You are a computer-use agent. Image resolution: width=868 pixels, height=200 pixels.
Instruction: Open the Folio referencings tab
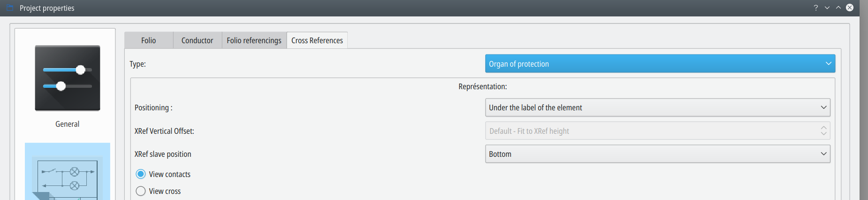pyautogui.click(x=254, y=40)
